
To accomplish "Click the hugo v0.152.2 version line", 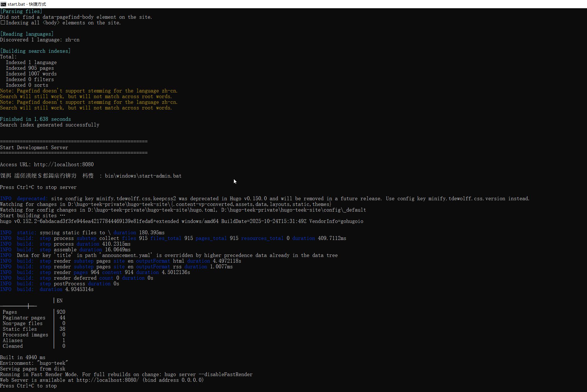I will [x=181, y=221].
